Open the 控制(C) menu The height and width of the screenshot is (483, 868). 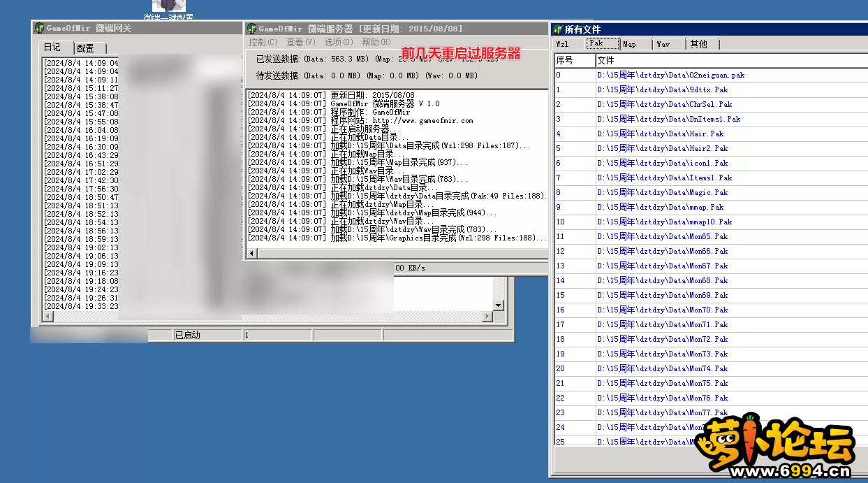263,42
